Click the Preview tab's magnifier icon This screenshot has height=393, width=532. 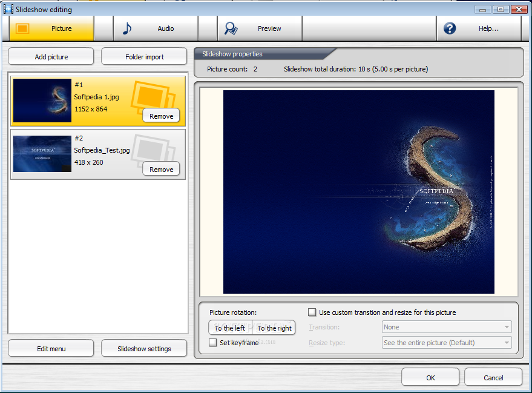(x=231, y=28)
